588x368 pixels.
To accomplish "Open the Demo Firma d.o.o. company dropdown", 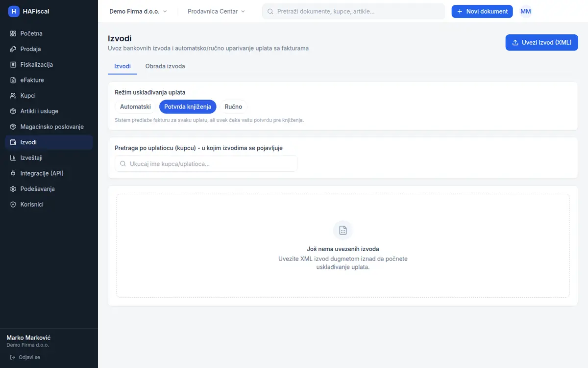I will pos(138,11).
